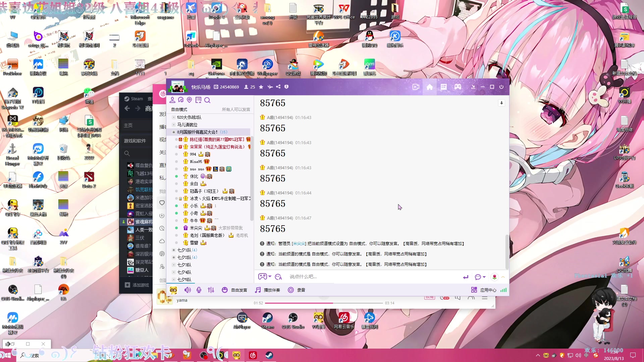Open Steam menu label in Steam window
This screenshot has height=362, width=644.
[x=133, y=99]
